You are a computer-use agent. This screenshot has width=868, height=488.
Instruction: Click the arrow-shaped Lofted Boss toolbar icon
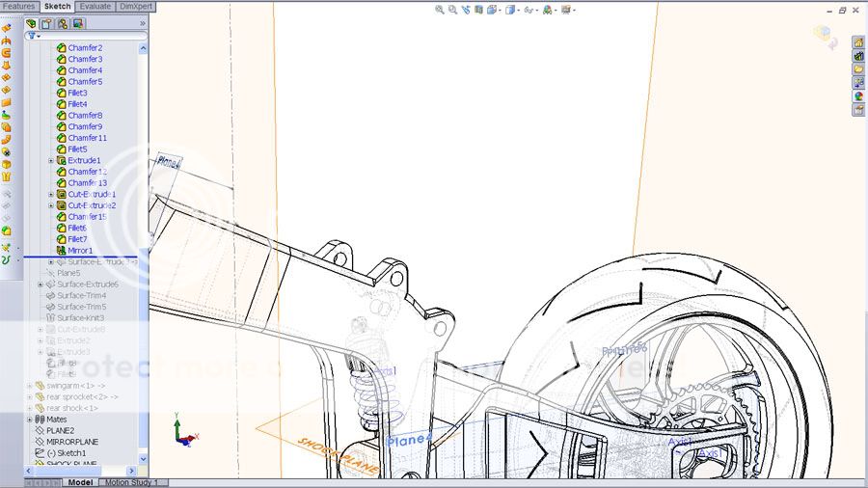pyautogui.click(x=6, y=66)
